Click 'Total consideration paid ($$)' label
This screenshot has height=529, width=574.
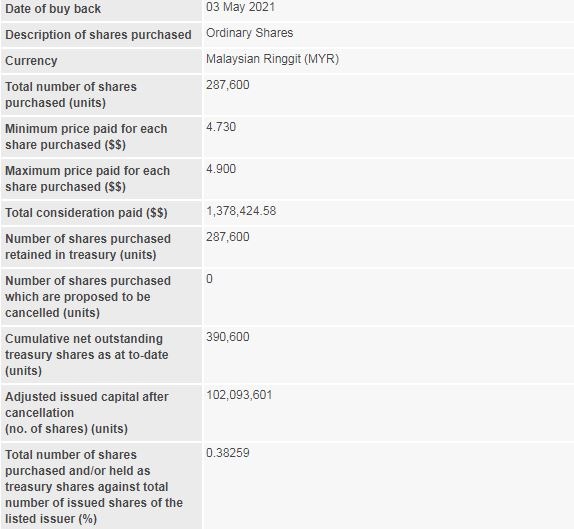[86, 213]
